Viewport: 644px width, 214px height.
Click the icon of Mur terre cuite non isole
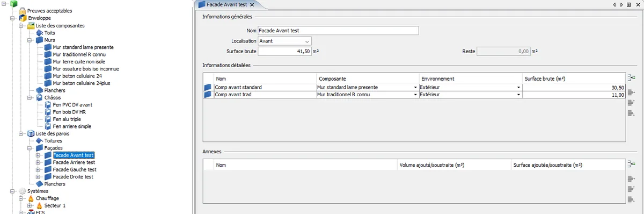48,61
